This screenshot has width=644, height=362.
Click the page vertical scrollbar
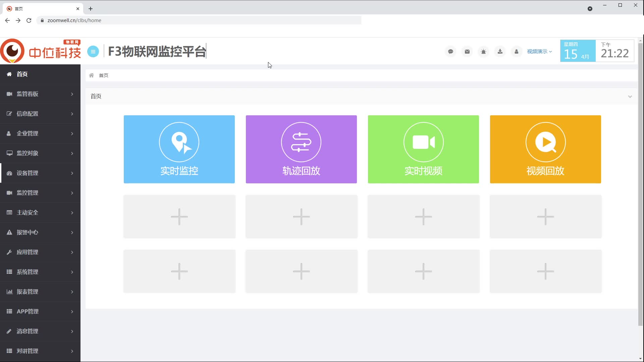640,184
